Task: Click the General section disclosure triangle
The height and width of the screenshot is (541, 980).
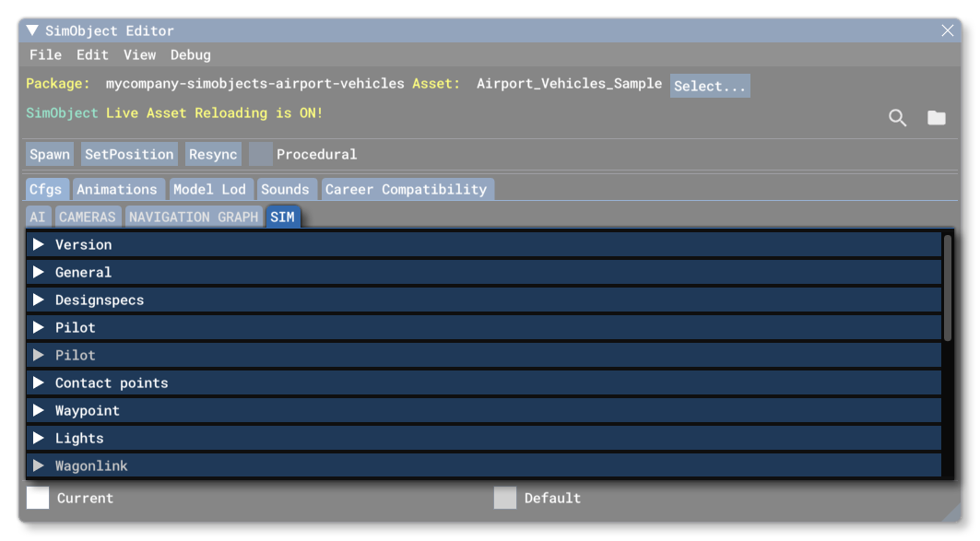Action: [39, 272]
